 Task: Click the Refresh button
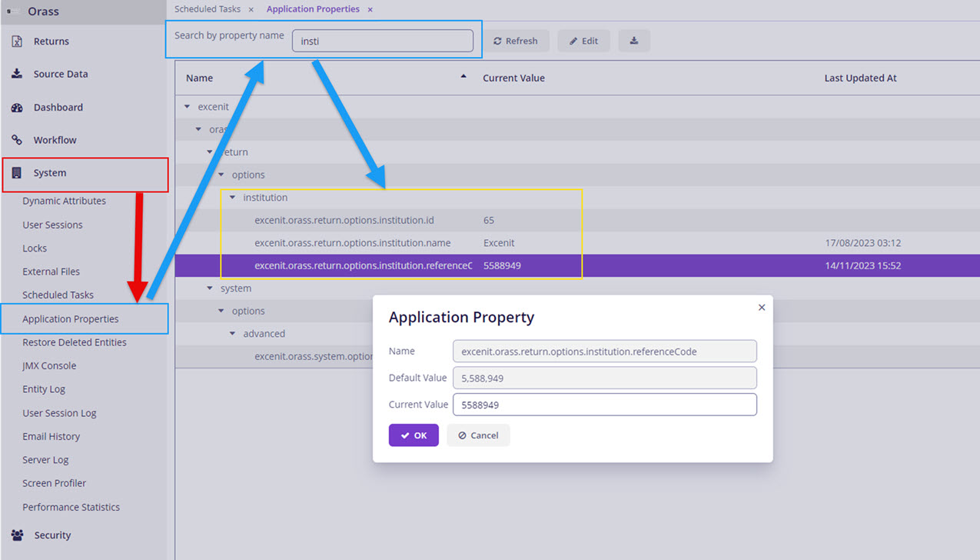pos(516,40)
